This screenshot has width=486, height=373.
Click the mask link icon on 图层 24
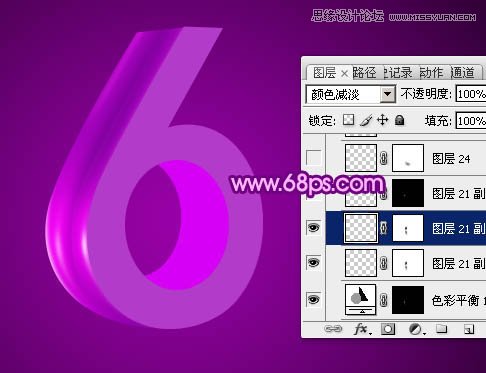(x=384, y=158)
